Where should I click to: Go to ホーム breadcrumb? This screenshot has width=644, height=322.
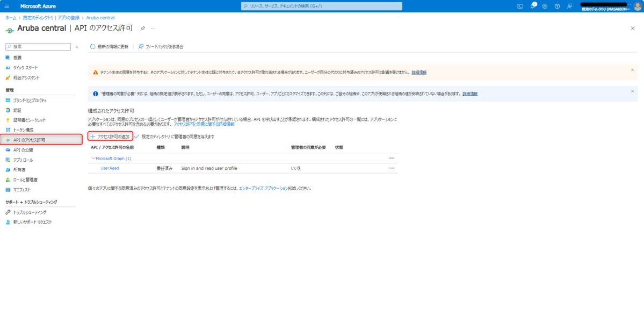(11, 18)
